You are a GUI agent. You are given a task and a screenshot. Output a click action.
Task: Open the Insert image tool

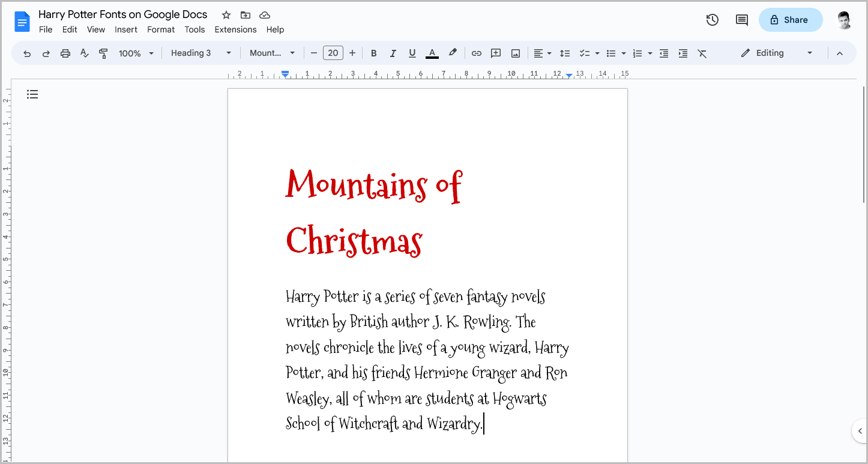(x=515, y=53)
